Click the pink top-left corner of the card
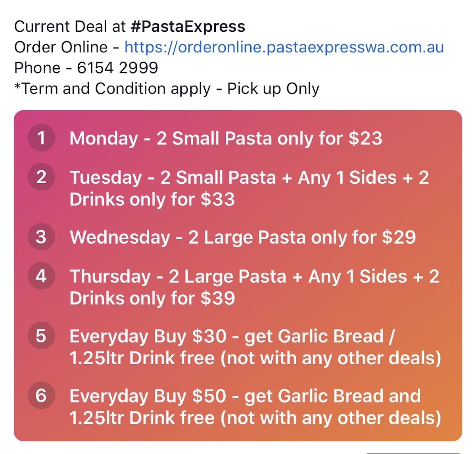 click(24, 119)
